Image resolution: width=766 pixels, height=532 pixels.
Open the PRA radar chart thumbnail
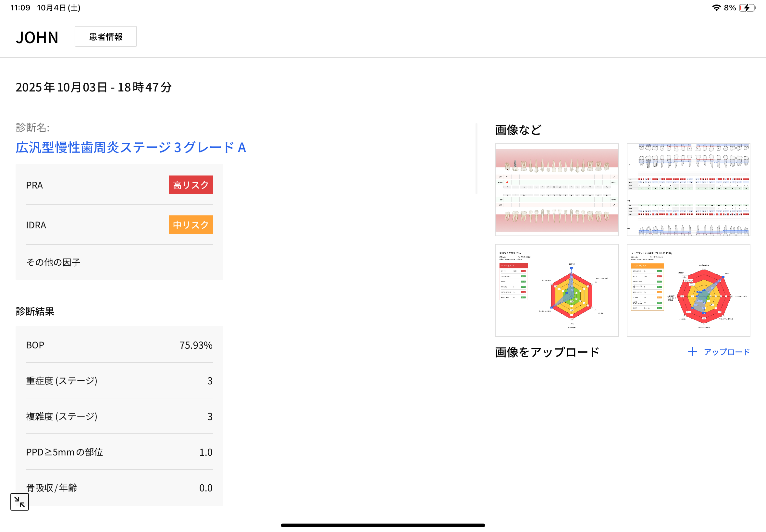coord(557,290)
